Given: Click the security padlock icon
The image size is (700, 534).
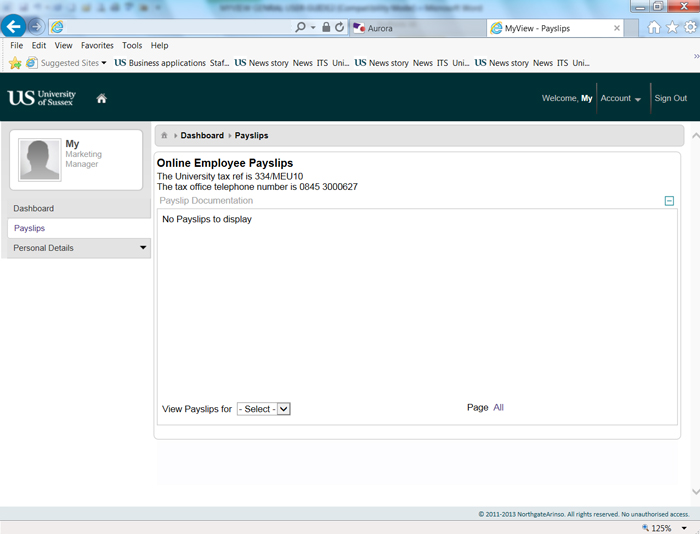Looking at the screenshot, I should pos(326,27).
